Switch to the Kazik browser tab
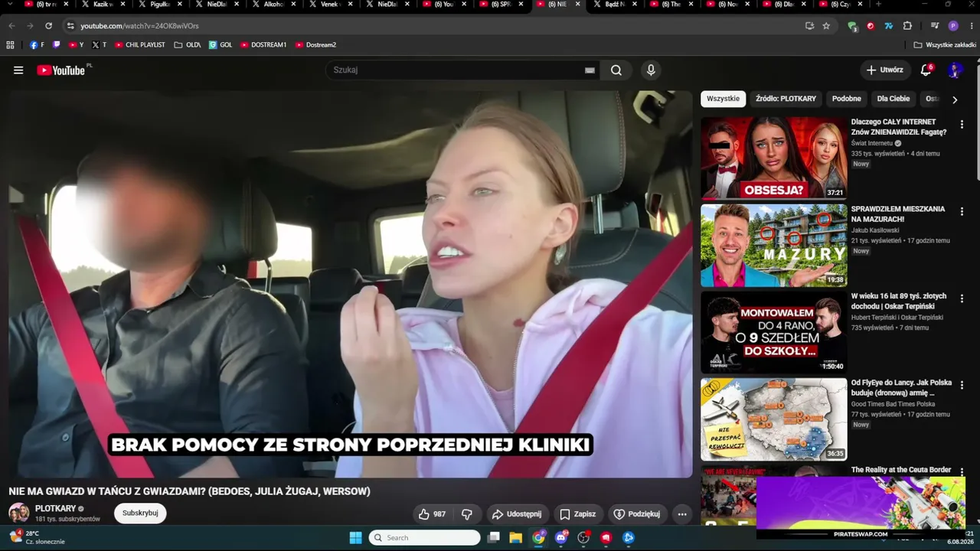This screenshot has width=980, height=551. click(x=104, y=5)
